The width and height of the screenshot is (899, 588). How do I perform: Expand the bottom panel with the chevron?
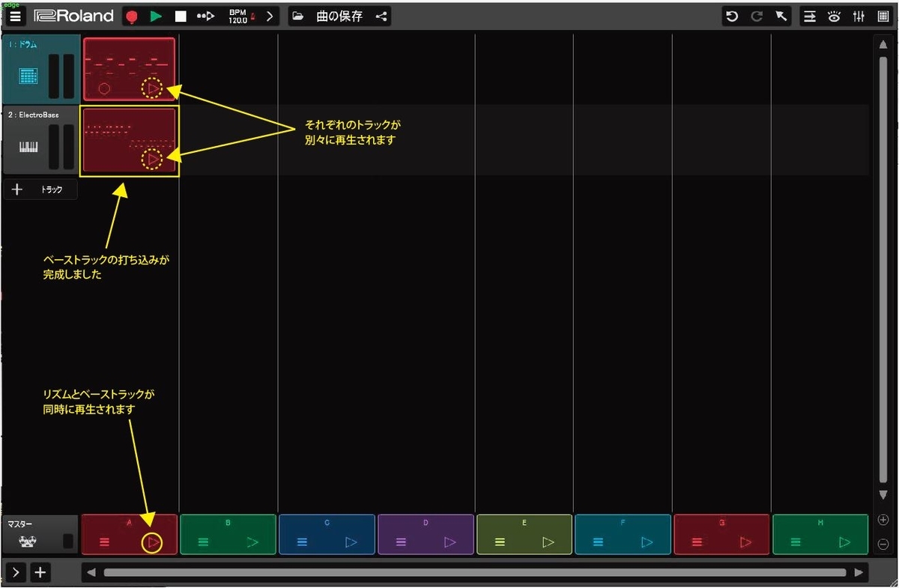[x=15, y=572]
